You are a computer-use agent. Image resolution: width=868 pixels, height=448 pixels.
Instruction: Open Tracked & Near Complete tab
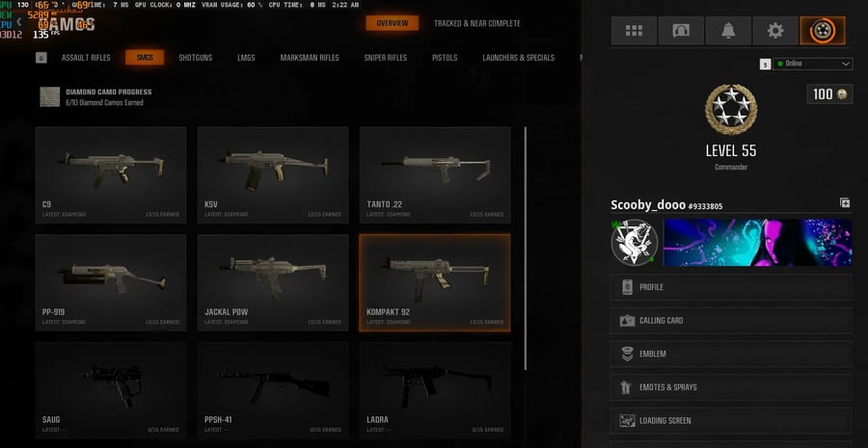[x=476, y=23]
